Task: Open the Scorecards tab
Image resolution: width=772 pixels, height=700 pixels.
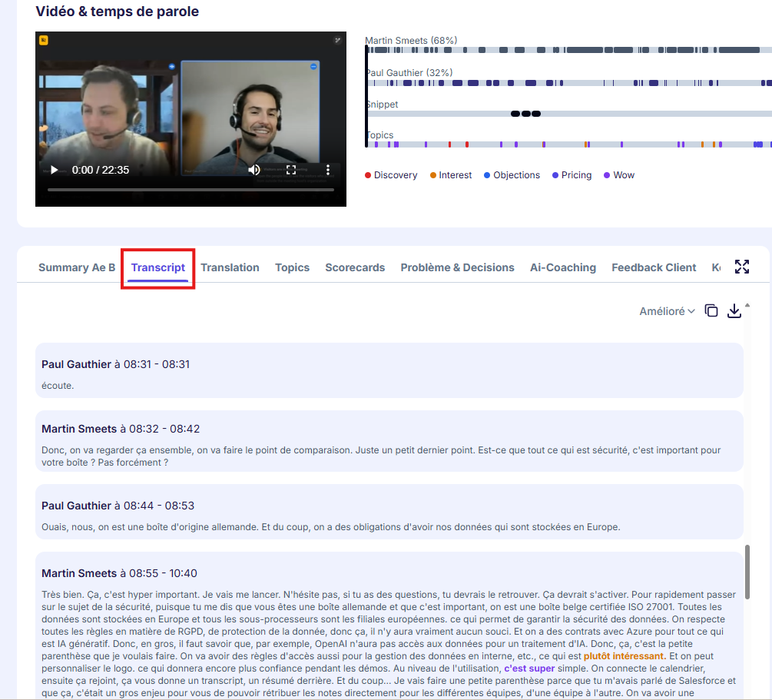Action: point(355,267)
